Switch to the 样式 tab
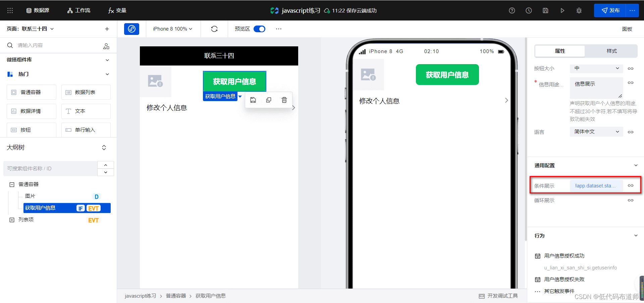644x303 pixels. coord(611,51)
